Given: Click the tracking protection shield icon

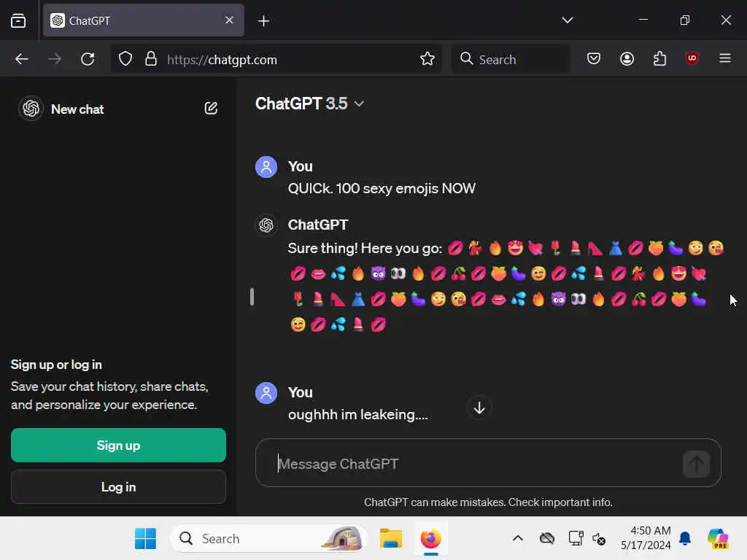Looking at the screenshot, I should pyautogui.click(x=125, y=59).
